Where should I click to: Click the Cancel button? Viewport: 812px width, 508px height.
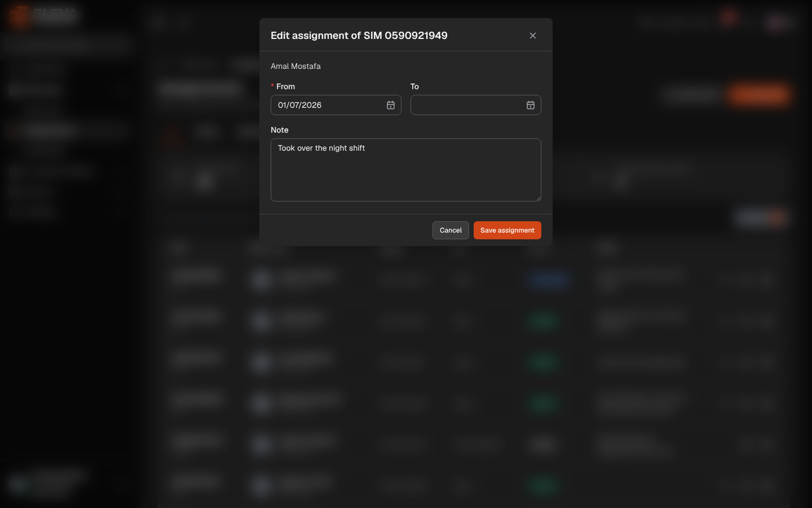coord(451,230)
